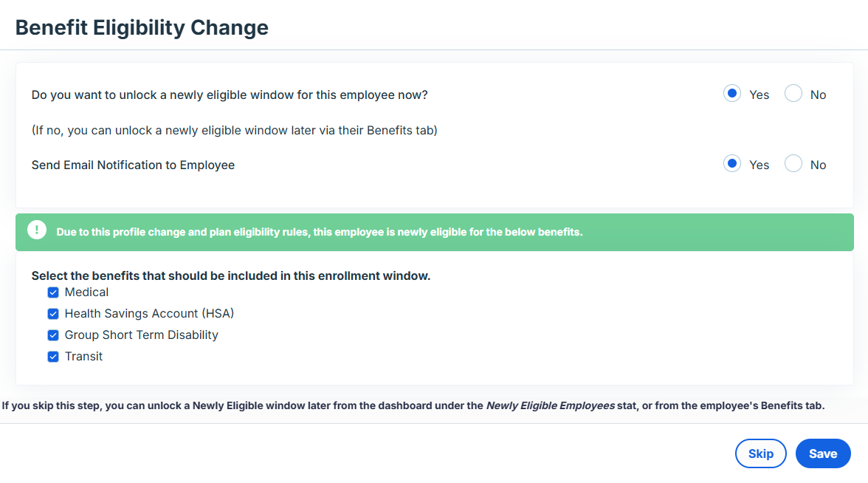Uncheck the Medical benefit checkbox
Screen dimensions: 868x483
(53, 292)
